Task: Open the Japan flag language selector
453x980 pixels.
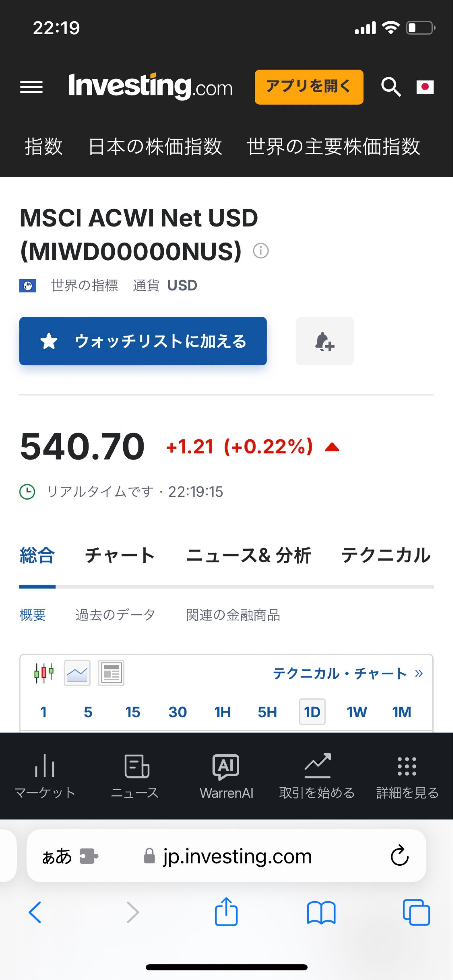Action: [425, 87]
